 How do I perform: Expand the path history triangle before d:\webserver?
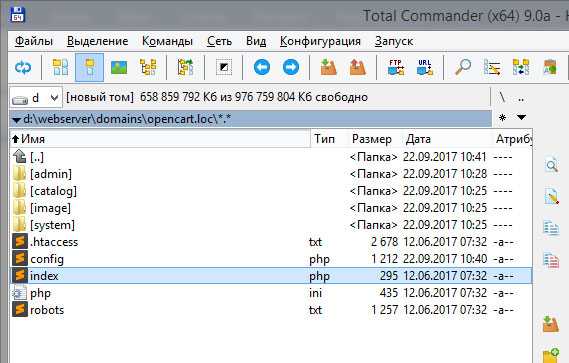pos(16,119)
